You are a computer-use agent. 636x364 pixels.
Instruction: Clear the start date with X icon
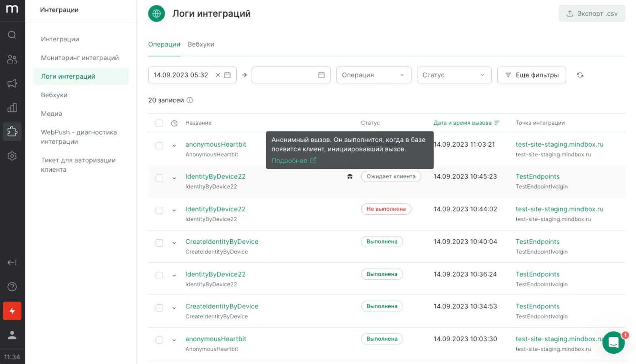[218, 75]
